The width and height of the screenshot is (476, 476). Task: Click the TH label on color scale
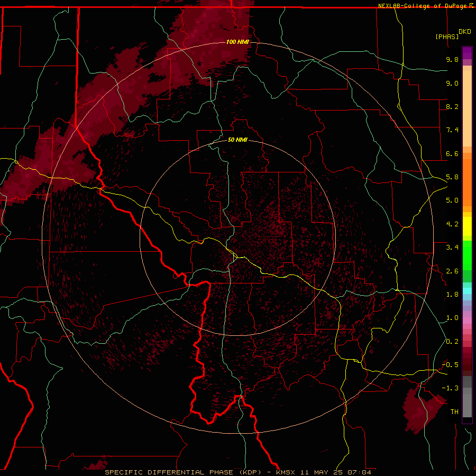(x=454, y=412)
